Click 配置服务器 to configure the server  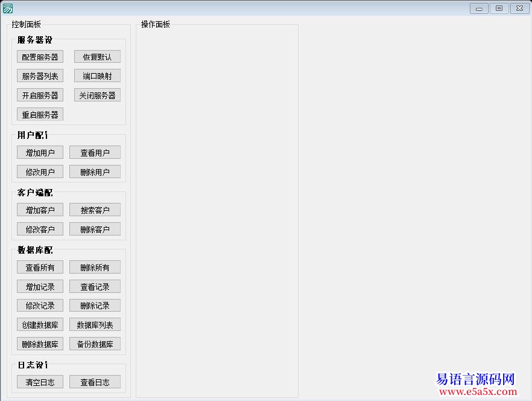pyautogui.click(x=40, y=56)
